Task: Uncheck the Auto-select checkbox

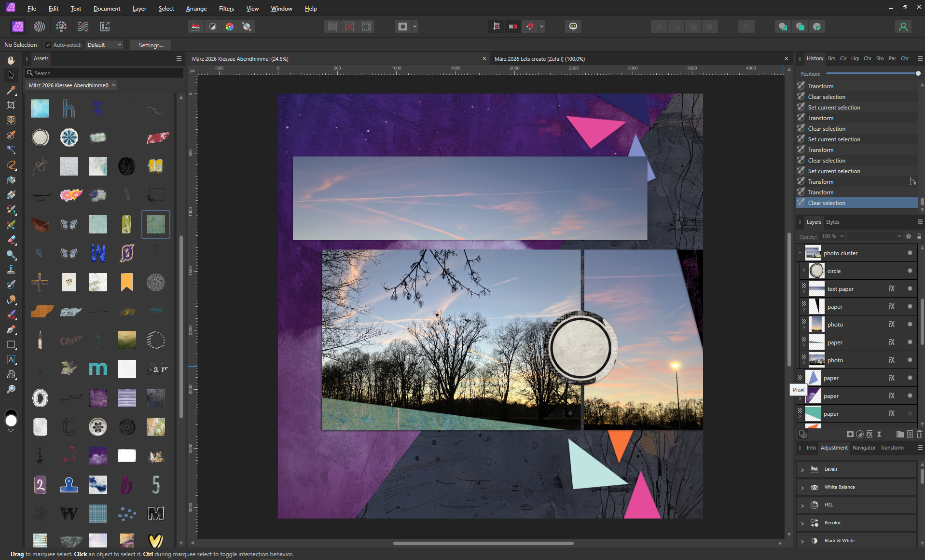Action: click(x=48, y=45)
